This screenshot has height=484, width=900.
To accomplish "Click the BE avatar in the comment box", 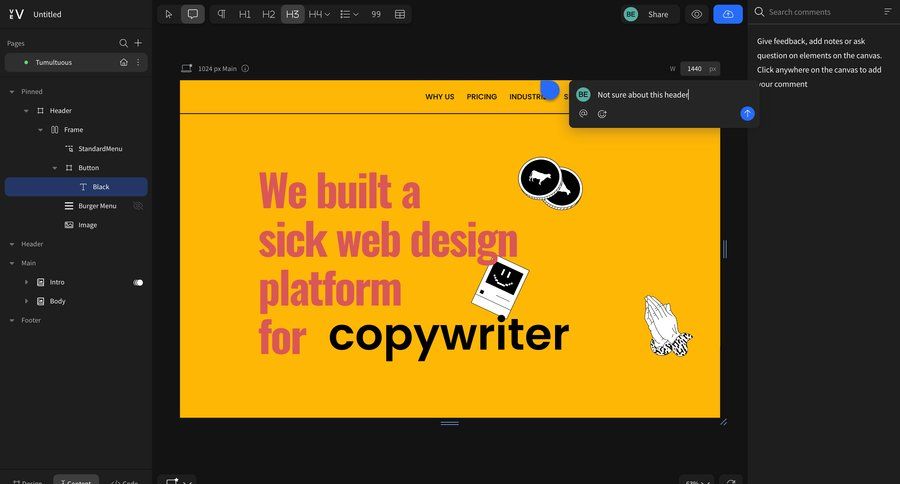I will (x=583, y=95).
